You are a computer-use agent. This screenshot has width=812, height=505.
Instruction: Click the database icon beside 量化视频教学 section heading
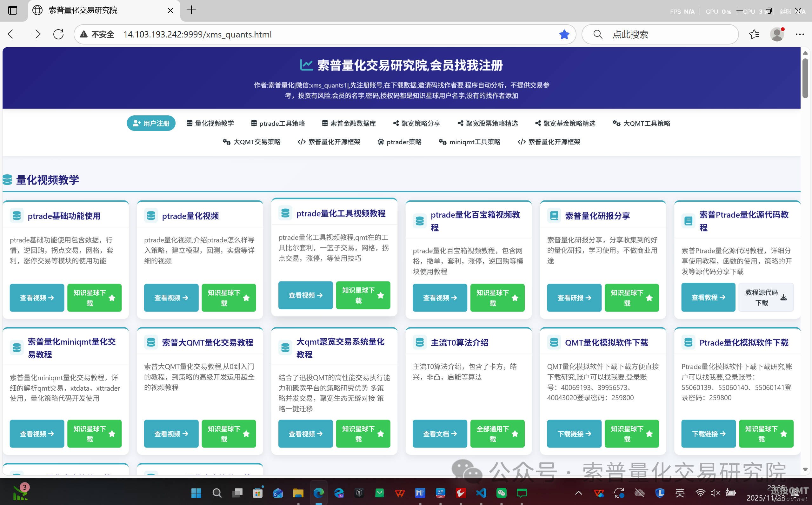[x=7, y=180]
